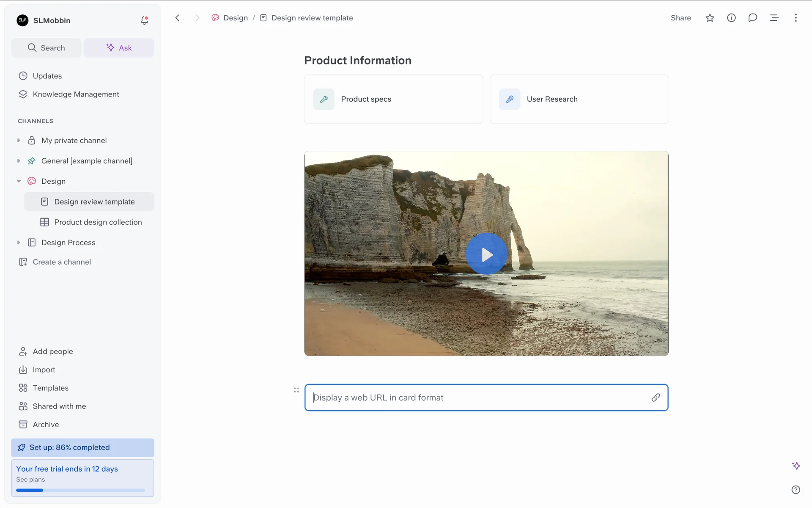812x508 pixels.
Task: Click the AI sparkle assistant icon
Action: (x=796, y=466)
